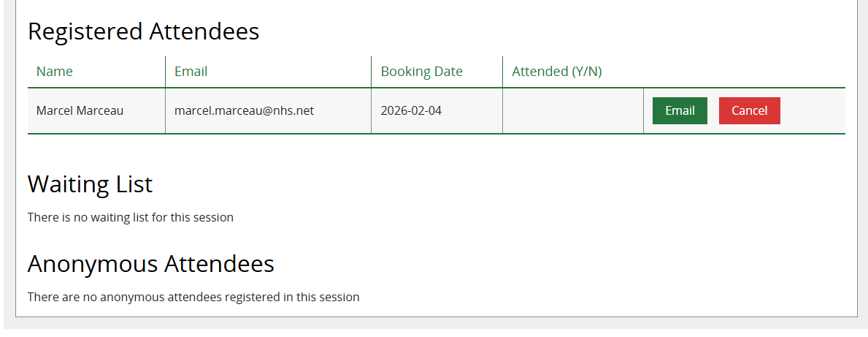This screenshot has height=337, width=868.
Task: Select the Name column header
Action: click(55, 72)
